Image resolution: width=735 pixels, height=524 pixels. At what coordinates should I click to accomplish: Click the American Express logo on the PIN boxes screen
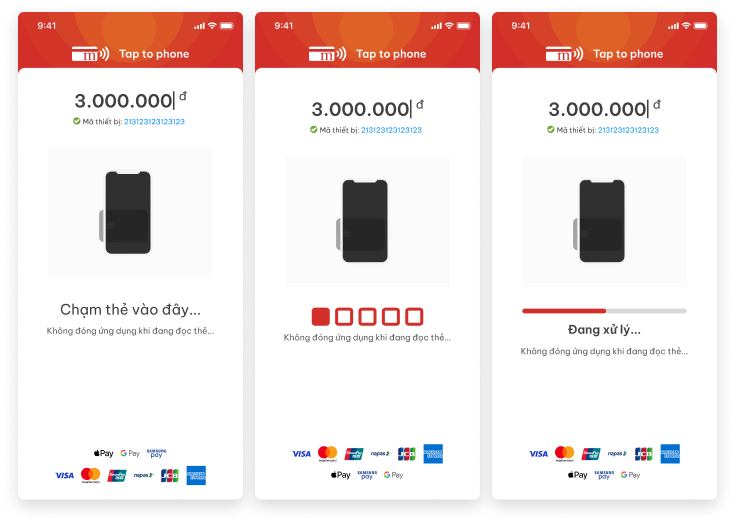coord(433,454)
